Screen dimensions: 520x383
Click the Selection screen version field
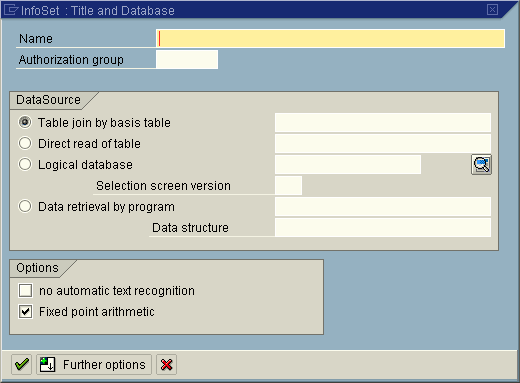coord(288,185)
